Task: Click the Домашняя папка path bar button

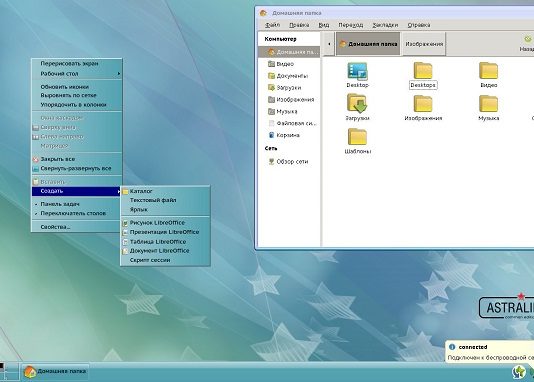Action: (368, 44)
